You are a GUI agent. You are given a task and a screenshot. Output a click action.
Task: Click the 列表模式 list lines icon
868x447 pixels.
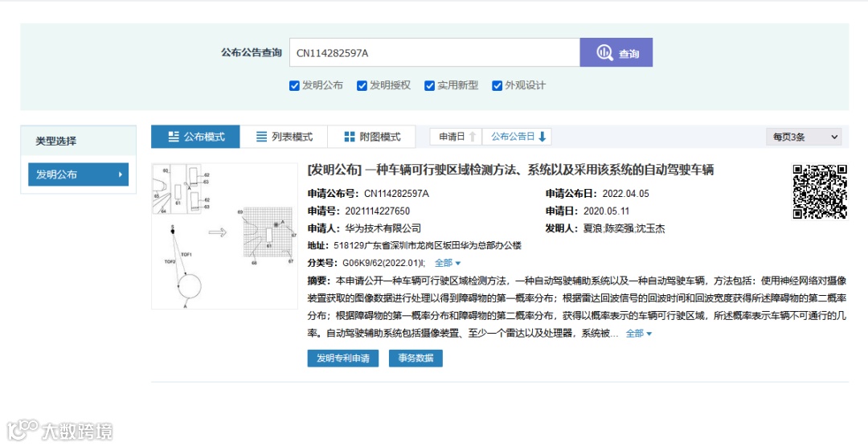click(262, 137)
